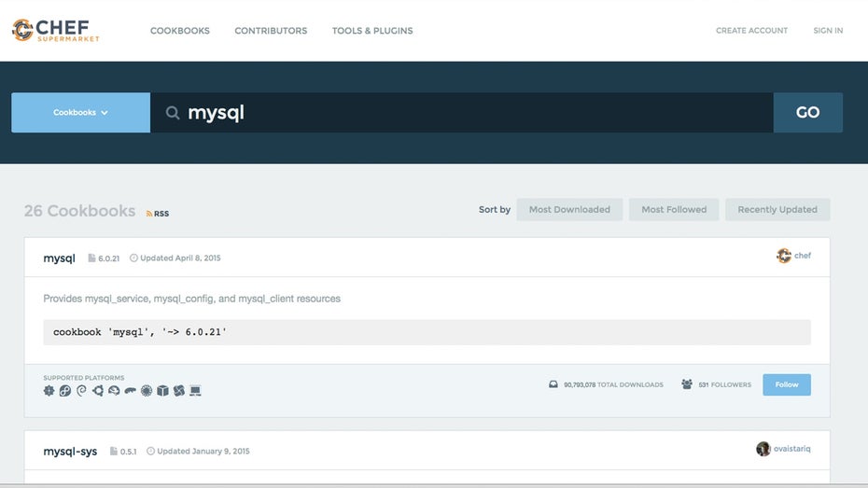Open the Contributors menu item
The height and width of the screenshot is (488, 868).
tap(271, 31)
